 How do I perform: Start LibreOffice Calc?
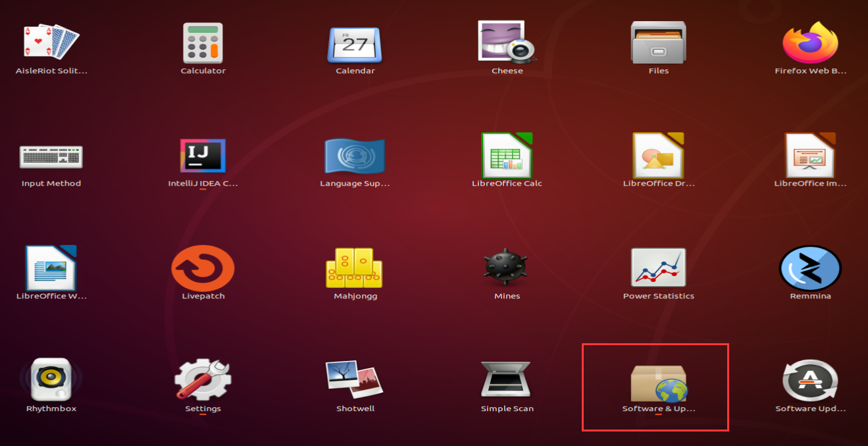click(x=507, y=155)
